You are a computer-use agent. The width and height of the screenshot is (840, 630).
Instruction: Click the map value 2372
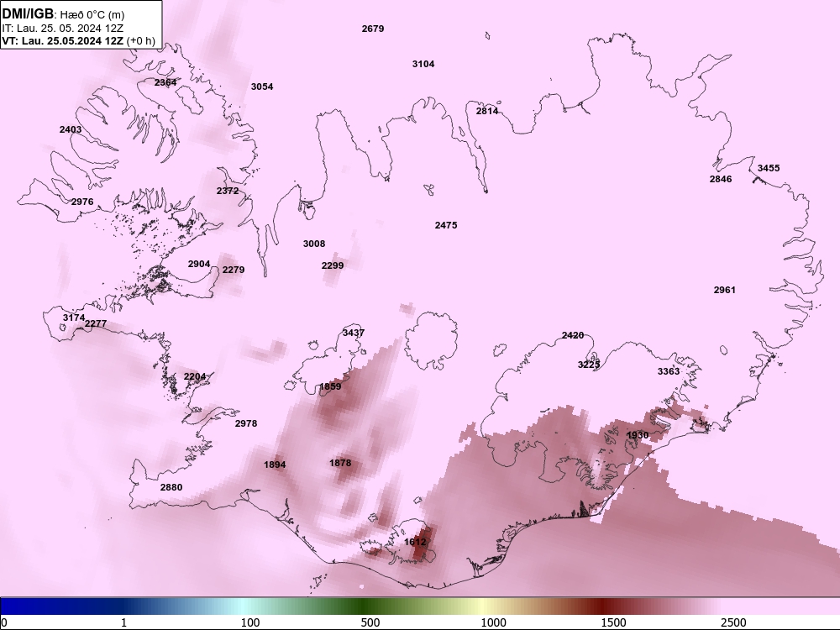tap(228, 192)
